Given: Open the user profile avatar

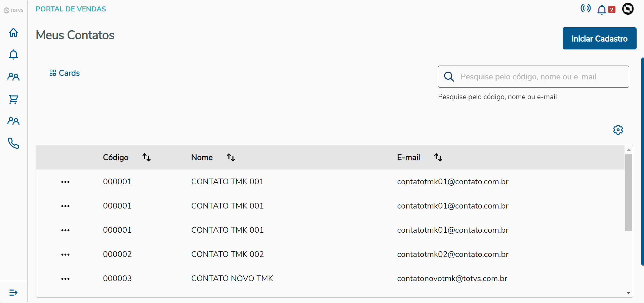Looking at the screenshot, I should point(628,9).
